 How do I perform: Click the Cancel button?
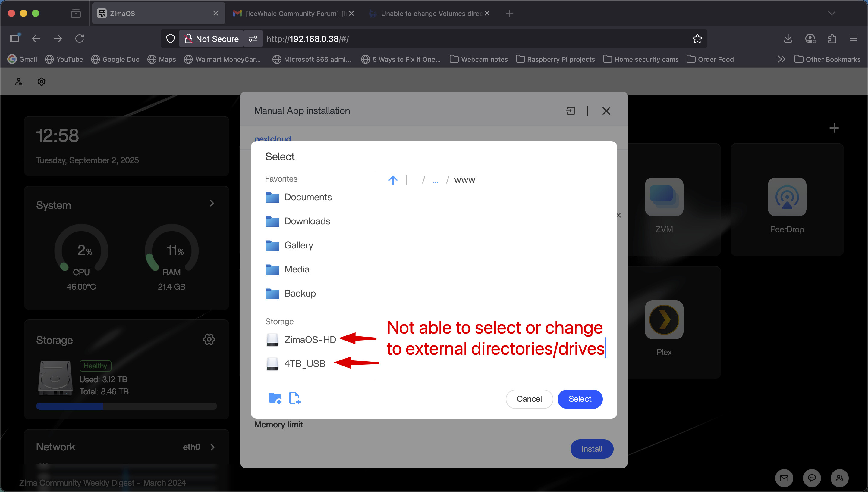point(529,399)
